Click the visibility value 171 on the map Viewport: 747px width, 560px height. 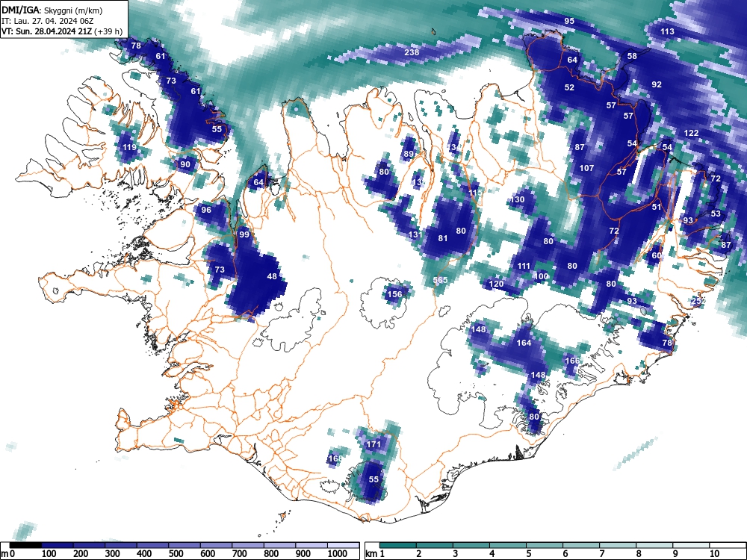coord(373,444)
